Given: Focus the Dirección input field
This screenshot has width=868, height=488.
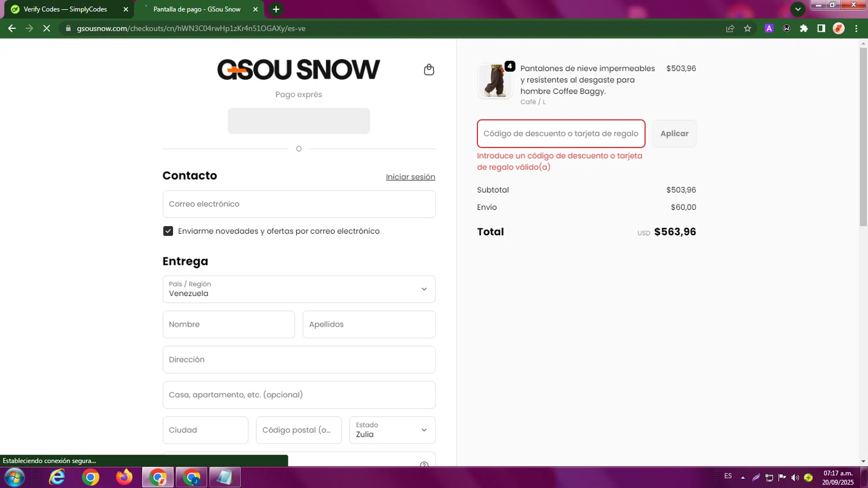Looking at the screenshot, I should (x=299, y=360).
